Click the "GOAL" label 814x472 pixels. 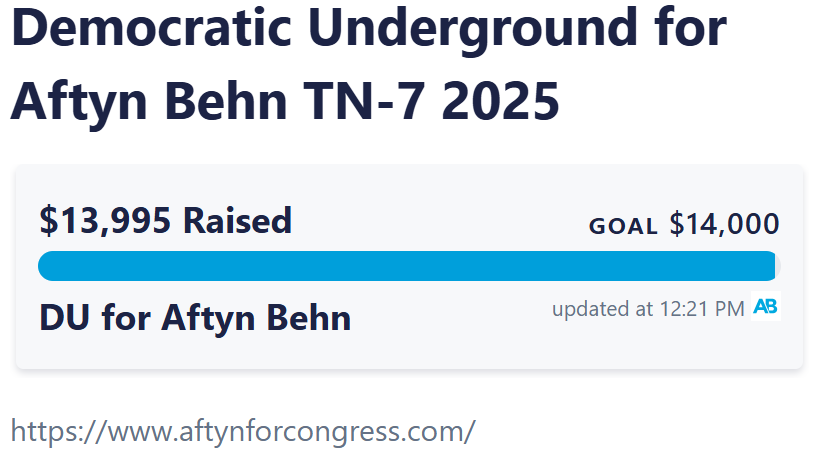[x=623, y=226]
